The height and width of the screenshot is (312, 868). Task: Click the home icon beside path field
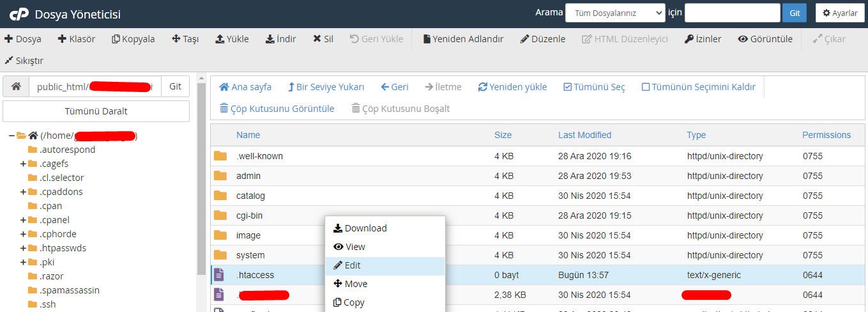pos(16,86)
